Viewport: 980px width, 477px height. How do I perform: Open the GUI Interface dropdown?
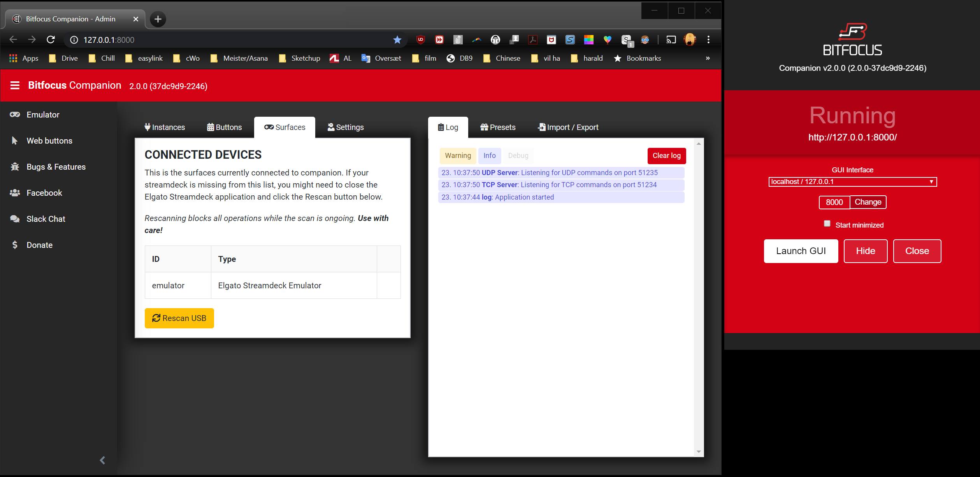click(x=852, y=182)
